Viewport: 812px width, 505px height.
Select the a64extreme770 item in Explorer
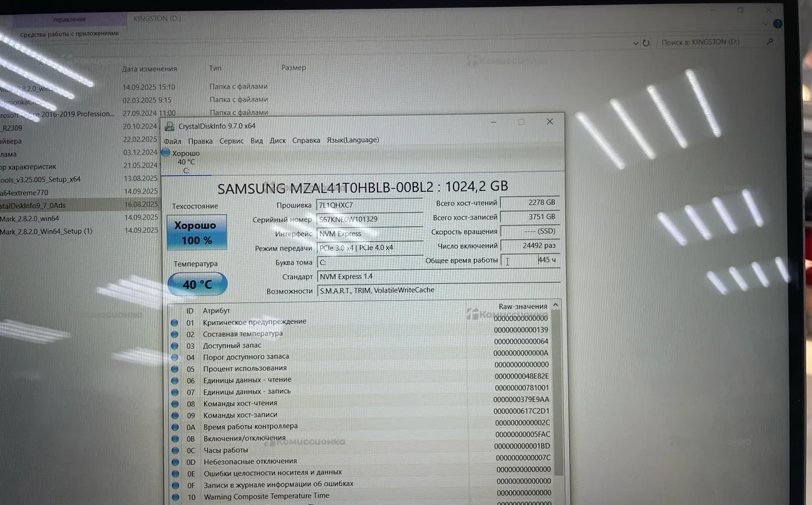[x=24, y=192]
